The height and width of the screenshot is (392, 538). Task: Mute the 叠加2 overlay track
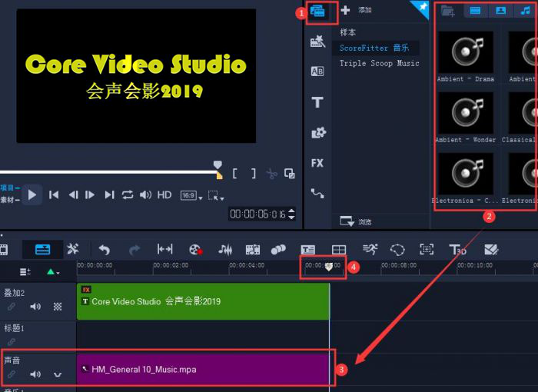(35, 306)
